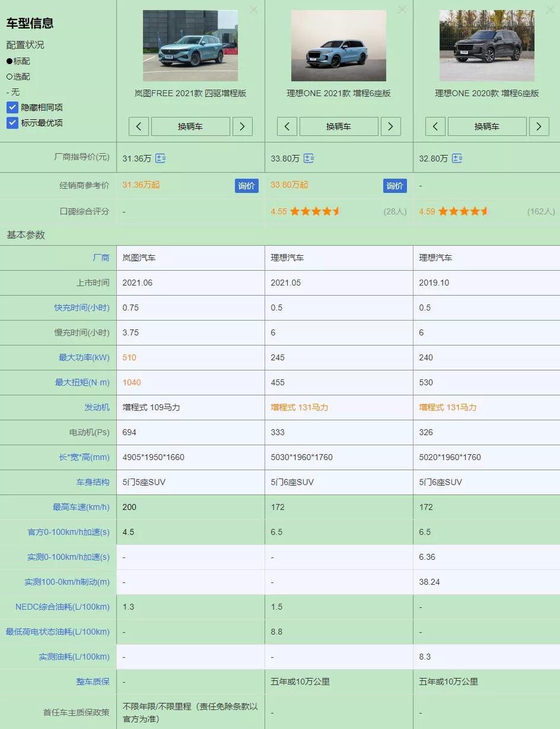Remove 理想ONE 2021款 with its close X
The height and width of the screenshot is (729, 560).
402,9
